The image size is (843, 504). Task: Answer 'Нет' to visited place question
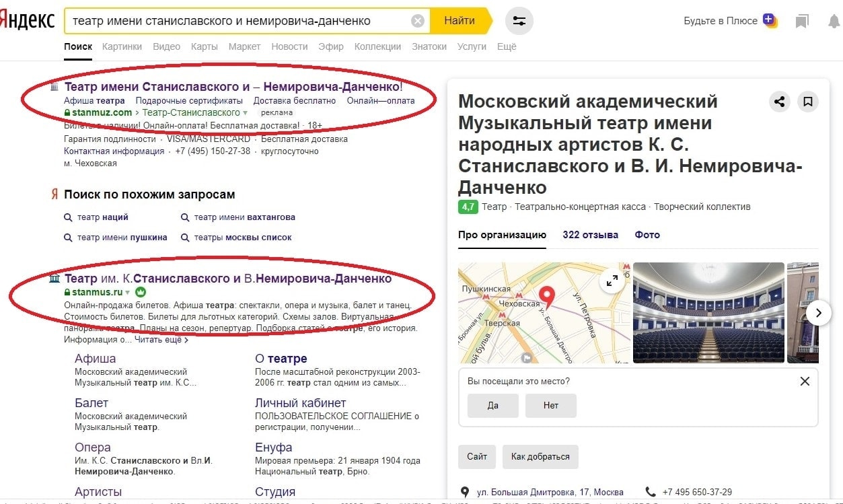tap(551, 406)
